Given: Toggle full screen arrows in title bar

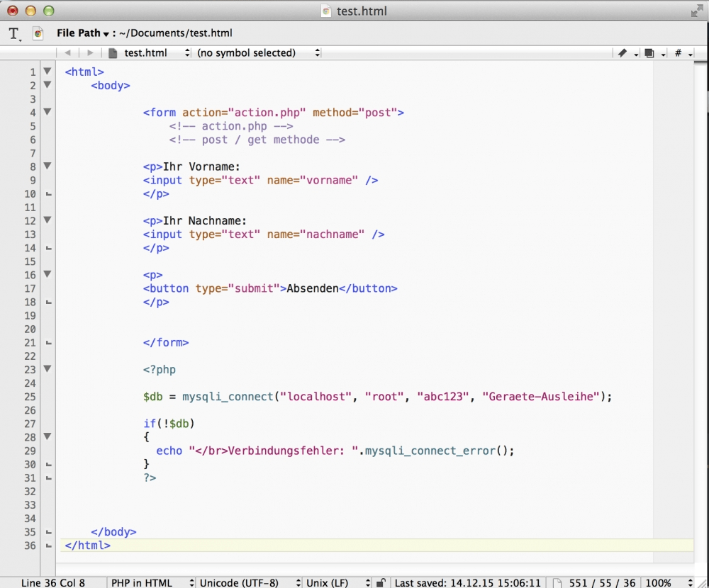Looking at the screenshot, I should click(x=697, y=11).
